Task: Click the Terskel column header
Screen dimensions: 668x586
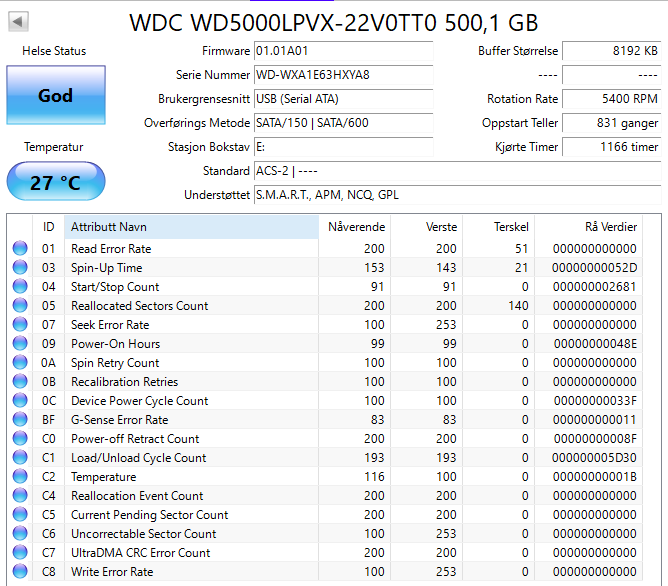Action: click(x=511, y=227)
